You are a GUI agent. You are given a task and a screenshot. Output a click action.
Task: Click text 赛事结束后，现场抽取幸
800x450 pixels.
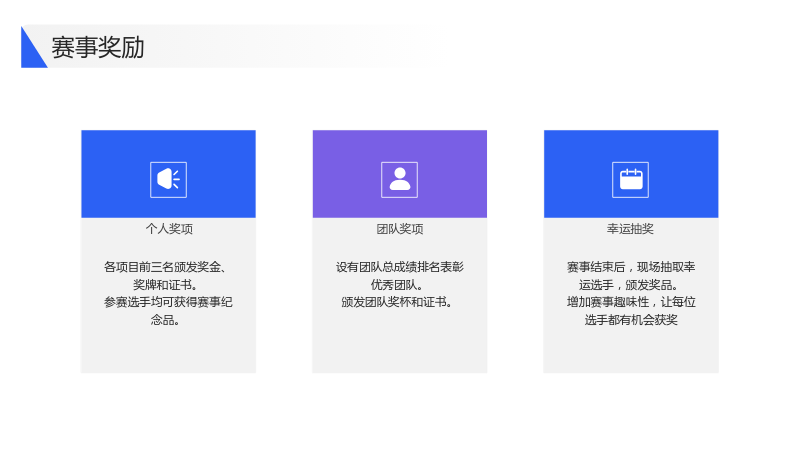coord(631,267)
